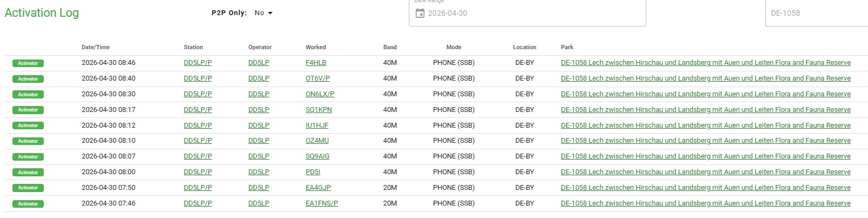The height and width of the screenshot is (218, 868).
Task: Click the Activator badge on the 08:46 row
Action: (28, 63)
